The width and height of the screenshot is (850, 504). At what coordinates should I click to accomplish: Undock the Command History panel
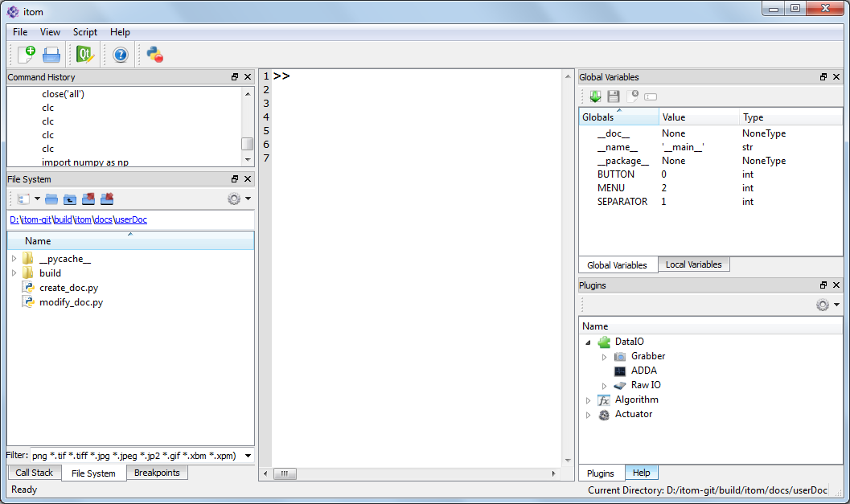[x=235, y=77]
